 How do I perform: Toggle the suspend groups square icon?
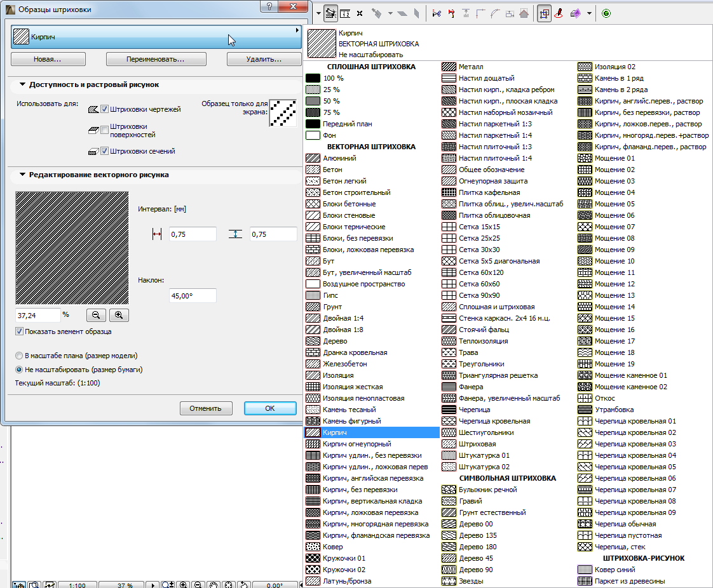point(544,13)
